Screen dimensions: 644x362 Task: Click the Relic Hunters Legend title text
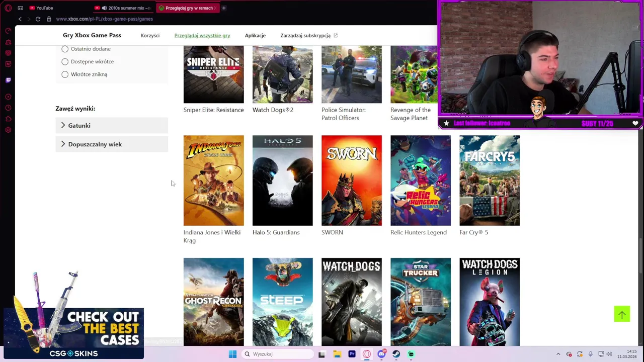click(x=419, y=232)
